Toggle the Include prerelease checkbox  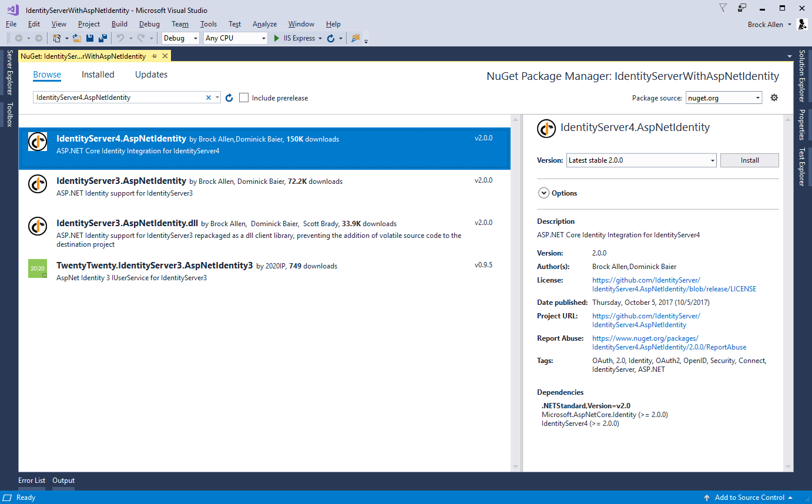[x=244, y=98]
